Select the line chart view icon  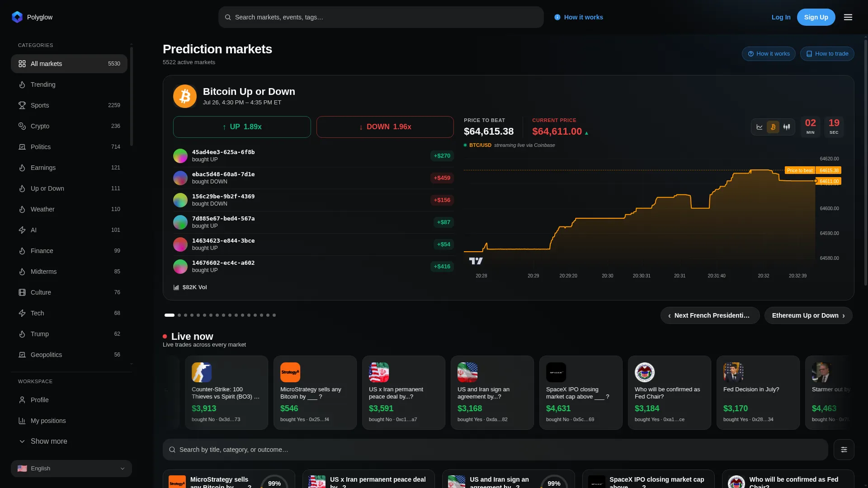coord(759,127)
